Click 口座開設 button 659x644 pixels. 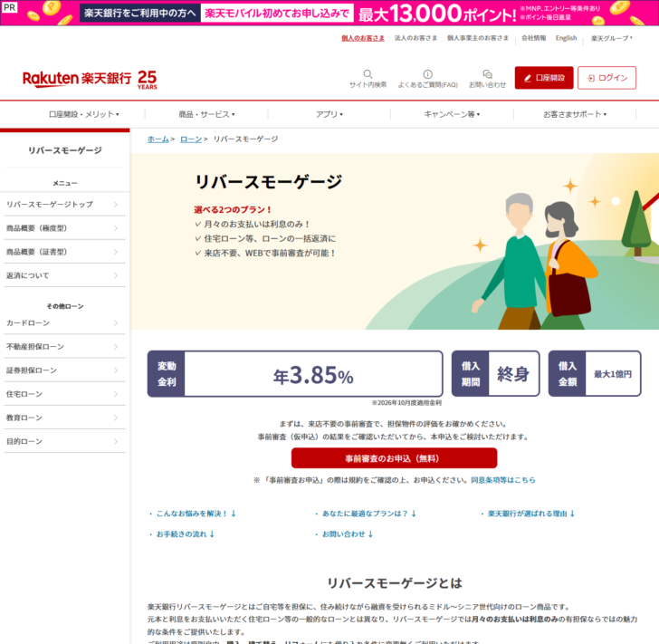tap(544, 78)
